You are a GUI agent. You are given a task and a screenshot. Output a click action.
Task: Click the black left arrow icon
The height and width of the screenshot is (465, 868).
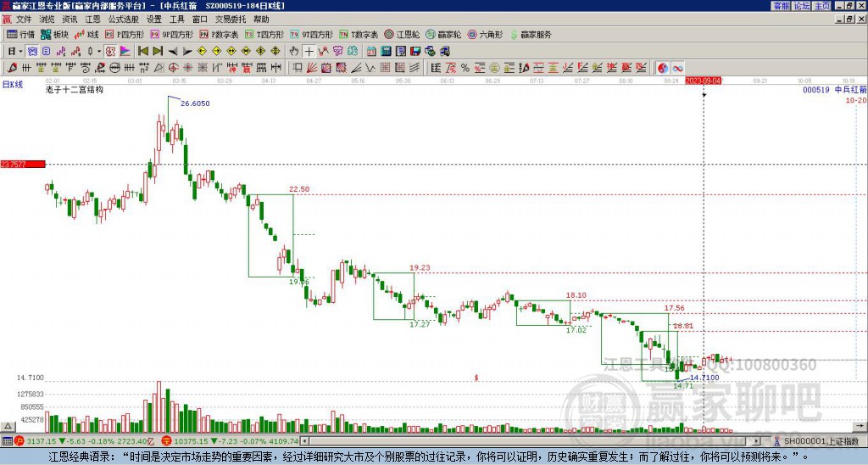point(173,52)
